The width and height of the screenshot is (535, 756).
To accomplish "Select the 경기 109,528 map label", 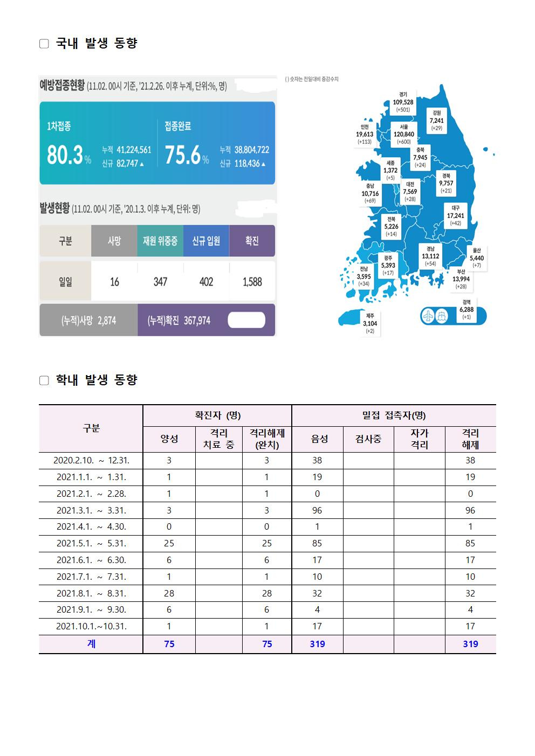I will (x=402, y=102).
